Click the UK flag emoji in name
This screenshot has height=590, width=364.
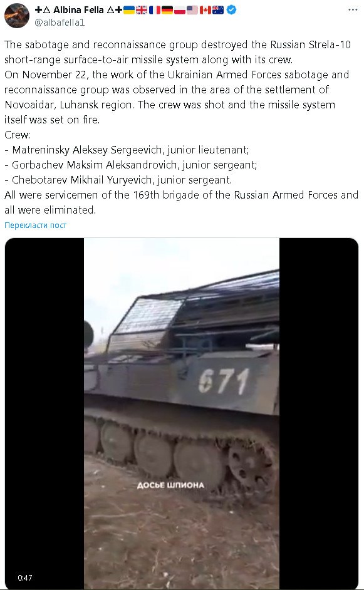pos(142,10)
